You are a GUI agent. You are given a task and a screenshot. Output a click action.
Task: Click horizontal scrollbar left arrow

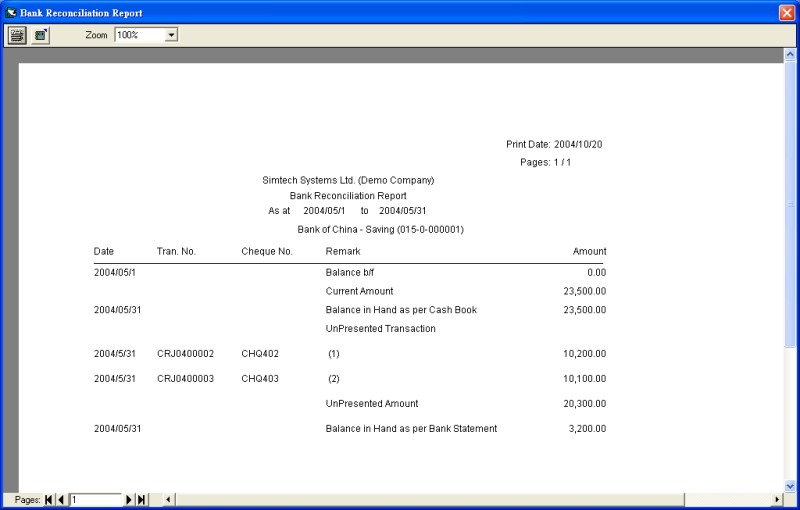pyautogui.click(x=168, y=500)
